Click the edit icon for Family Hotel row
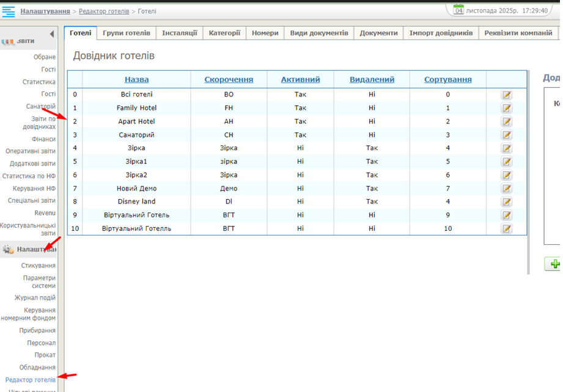This screenshot has width=563, height=392. click(506, 108)
